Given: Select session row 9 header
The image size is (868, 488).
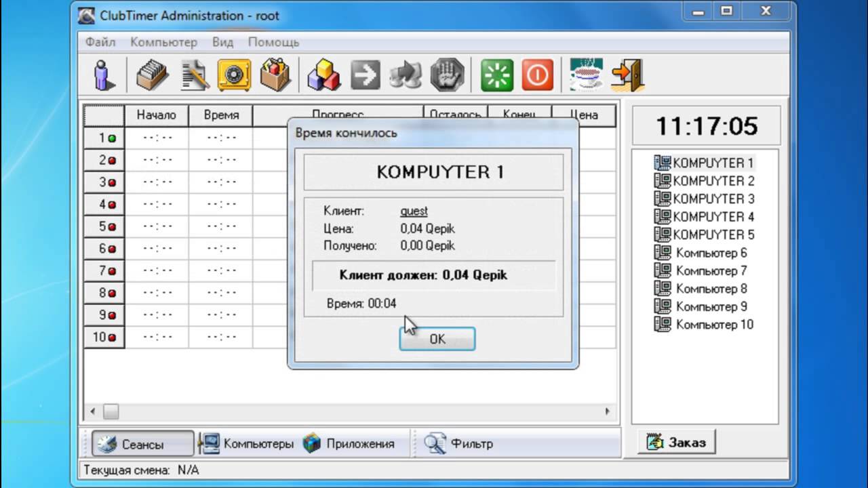Looking at the screenshot, I should (x=104, y=315).
